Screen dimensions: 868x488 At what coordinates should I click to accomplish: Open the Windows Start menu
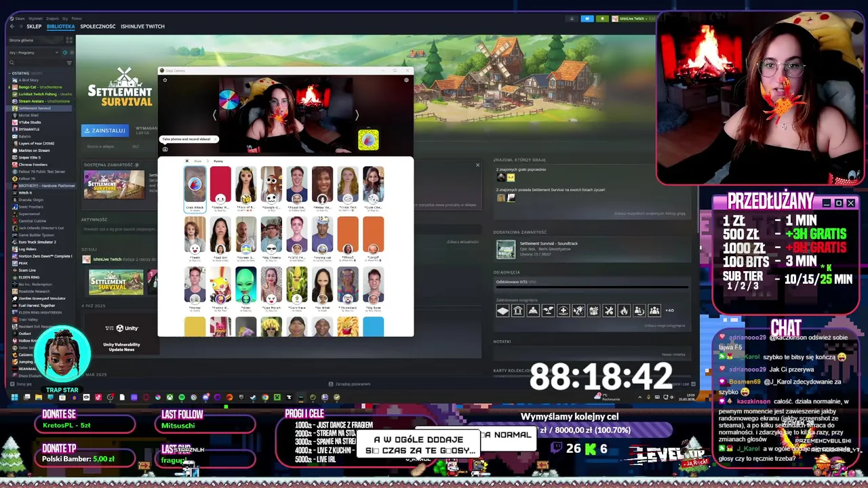(14, 397)
